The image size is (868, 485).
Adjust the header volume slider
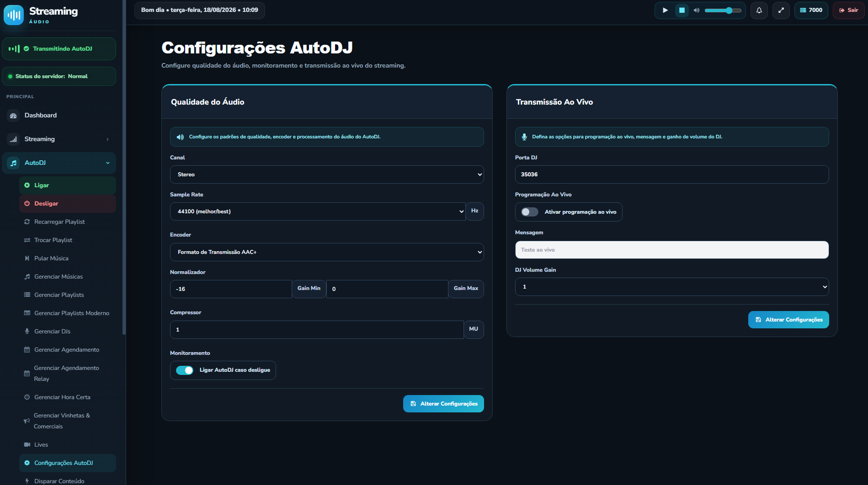(723, 10)
